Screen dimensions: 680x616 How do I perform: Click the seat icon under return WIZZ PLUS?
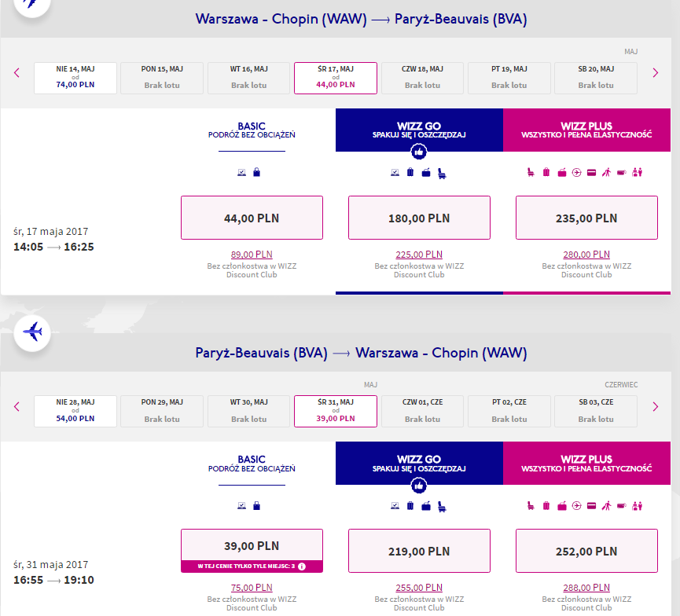[x=531, y=506]
